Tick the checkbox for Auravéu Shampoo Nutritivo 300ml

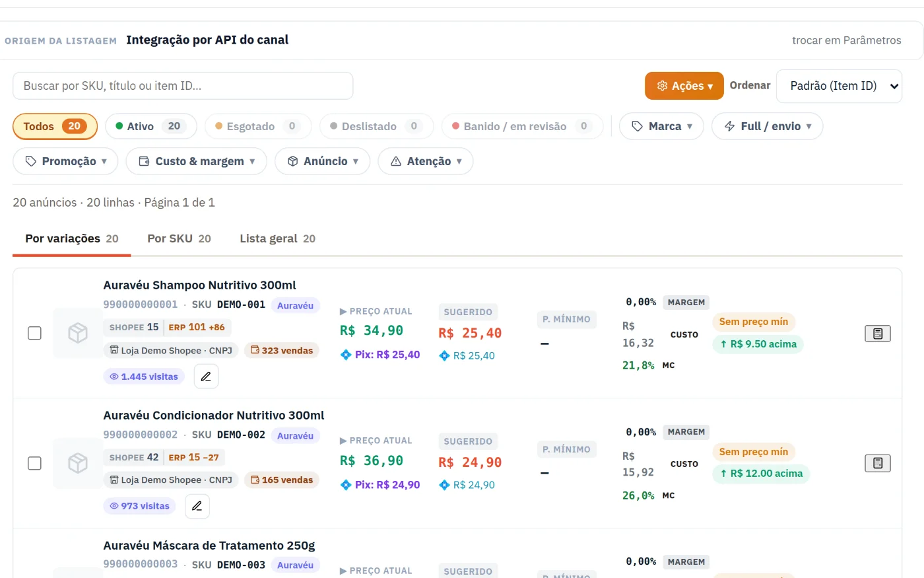coord(34,333)
